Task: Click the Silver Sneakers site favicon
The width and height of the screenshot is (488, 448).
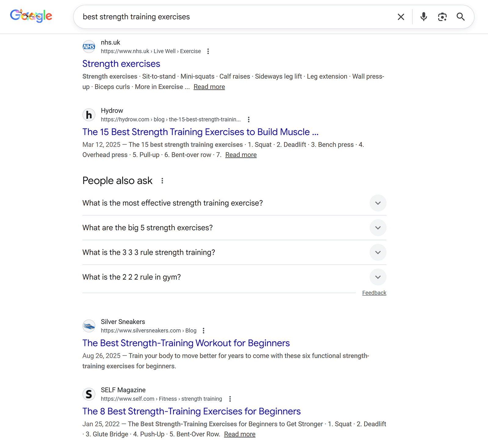Action: 89,326
